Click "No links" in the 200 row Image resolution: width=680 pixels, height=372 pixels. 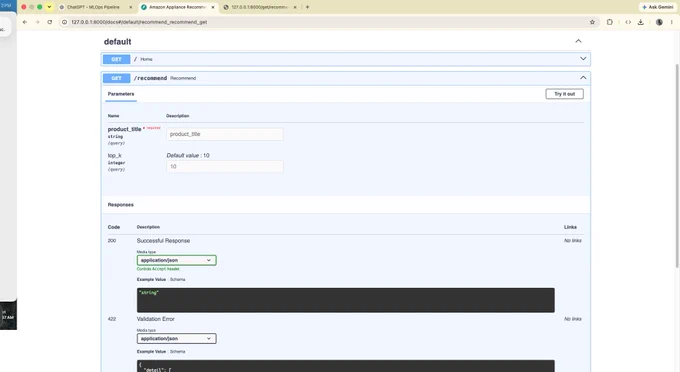point(573,241)
